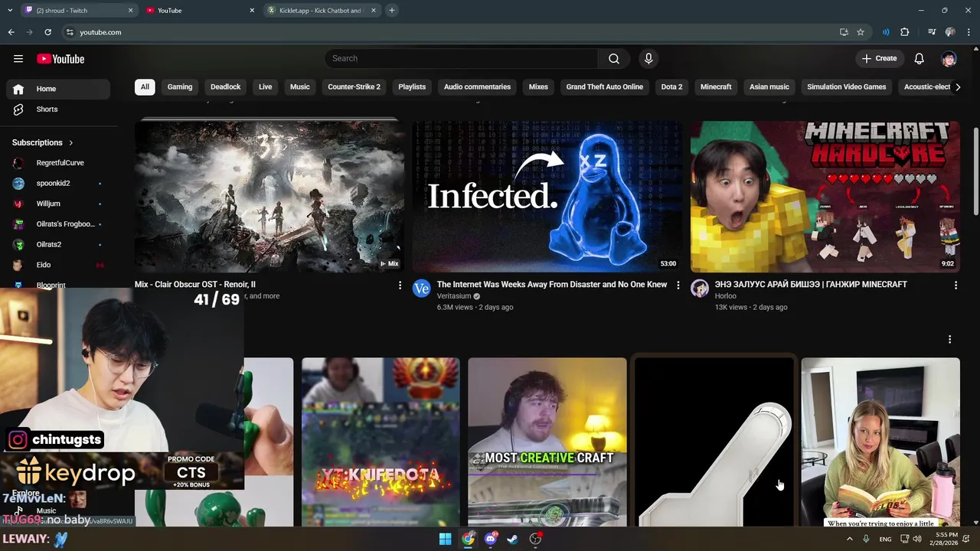The height and width of the screenshot is (551, 980).
Task: Select the Audio commentaries chip
Action: (477, 87)
